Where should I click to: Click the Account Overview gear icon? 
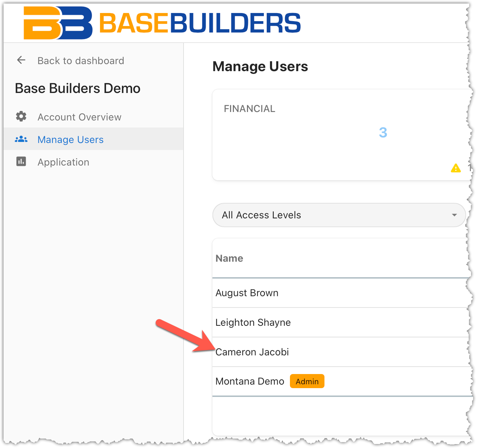[21, 116]
